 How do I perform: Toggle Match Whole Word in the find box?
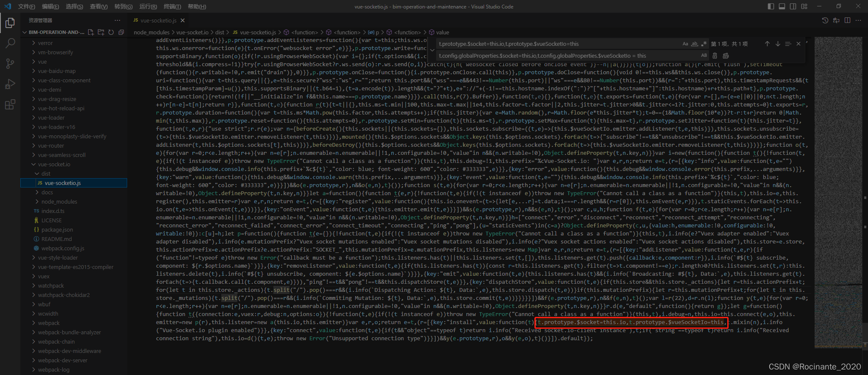click(x=695, y=44)
